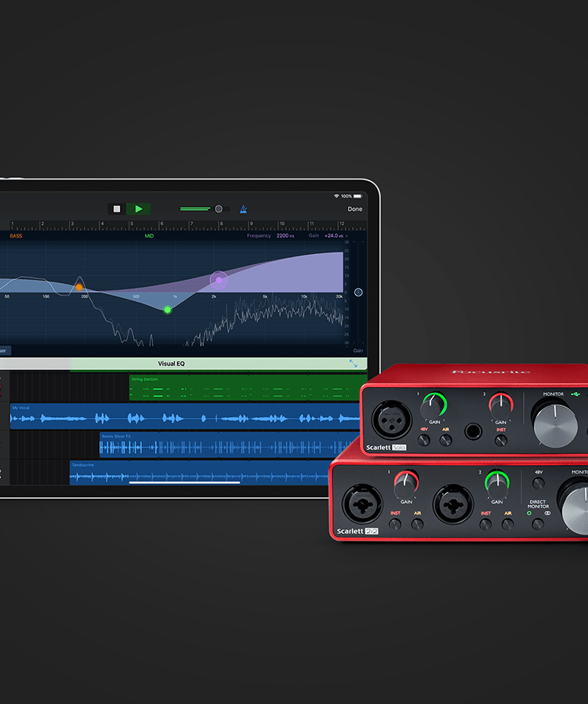This screenshot has height=704, width=588.
Task: Toggle the Scarlett Solo INST button
Action: (x=500, y=441)
